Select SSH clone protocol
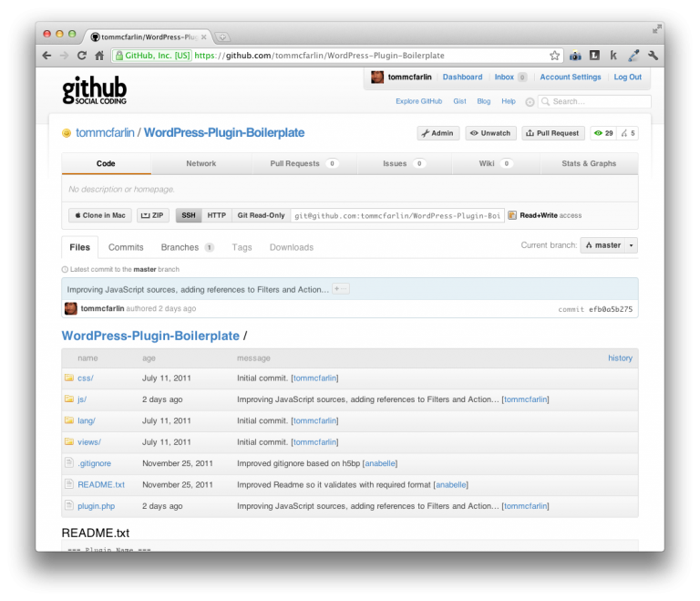The image size is (700, 601). point(189,215)
